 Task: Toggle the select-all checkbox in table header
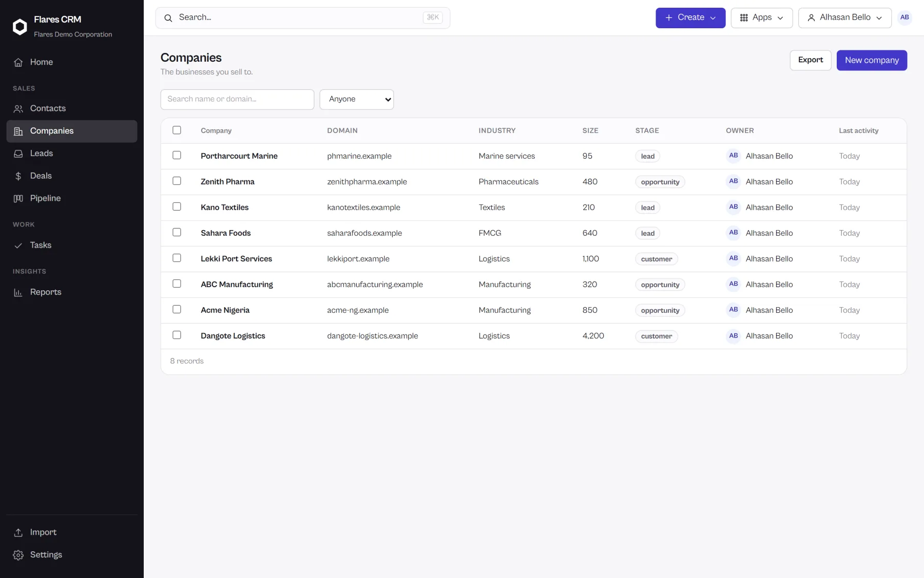[x=177, y=130]
